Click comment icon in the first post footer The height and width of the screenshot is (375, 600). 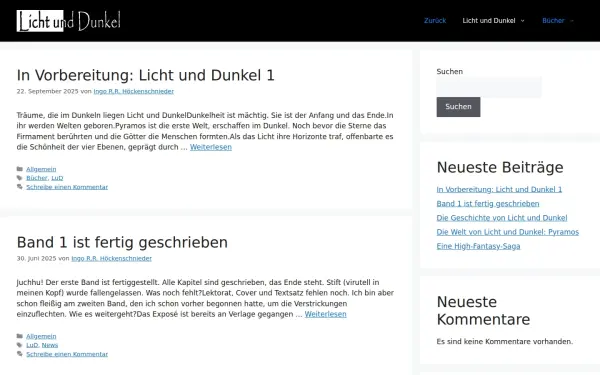[x=20, y=187]
